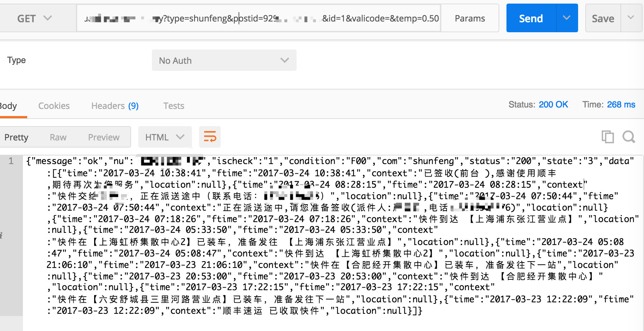
Task: Click the Type label
Action: pyautogui.click(x=16, y=60)
